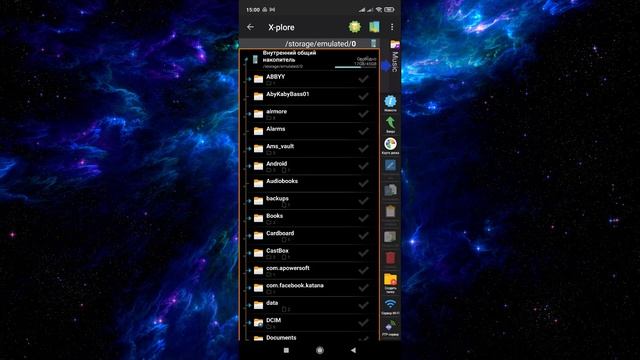
Task: Tick the checkmark for AbyKabyBass01
Action: click(363, 96)
